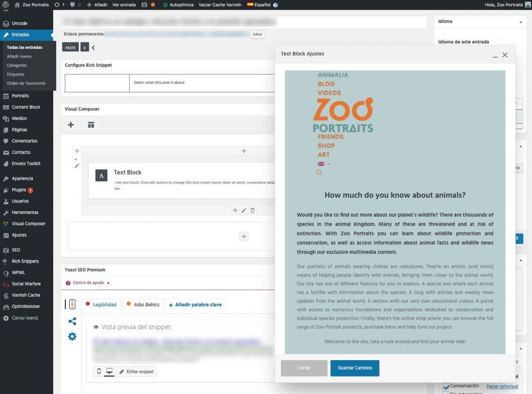
Task: Select desktop snippet preview icon
Action: click(109, 371)
